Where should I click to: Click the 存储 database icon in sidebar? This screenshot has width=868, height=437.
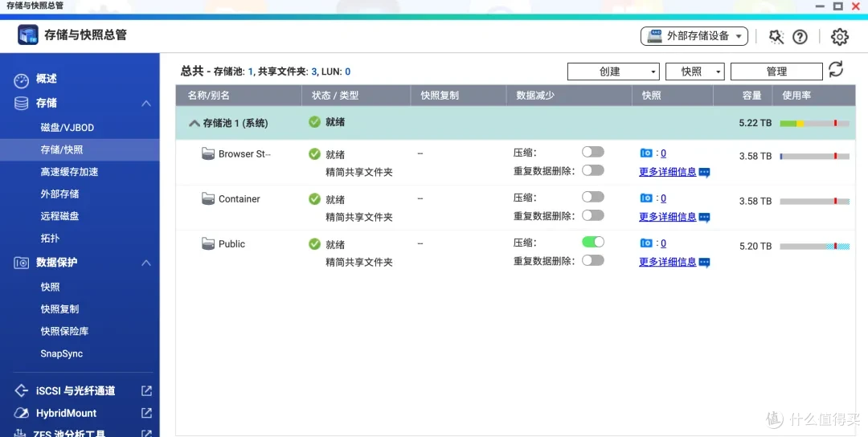21,104
